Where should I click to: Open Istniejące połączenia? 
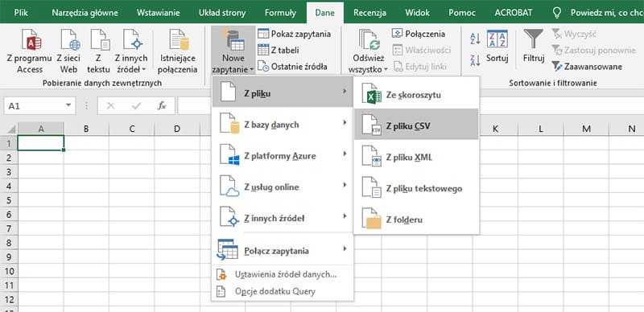pyautogui.click(x=177, y=51)
